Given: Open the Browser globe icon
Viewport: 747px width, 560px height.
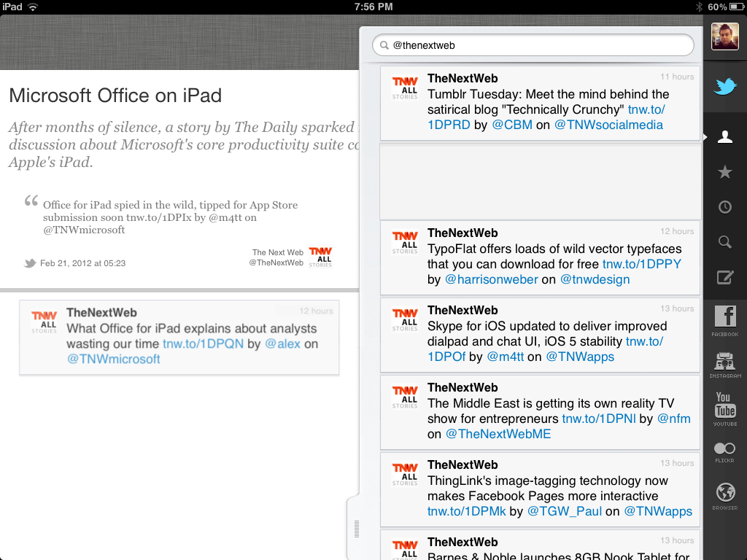Looking at the screenshot, I should point(725,496).
